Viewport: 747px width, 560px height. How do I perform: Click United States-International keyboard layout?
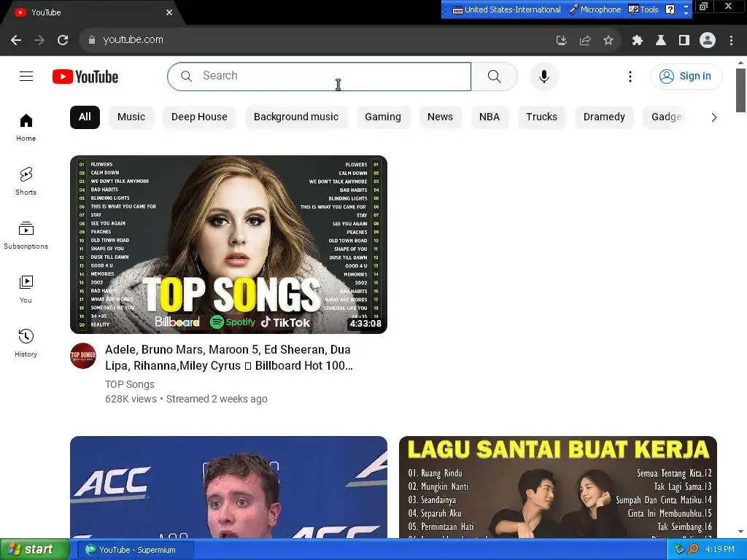pos(506,9)
